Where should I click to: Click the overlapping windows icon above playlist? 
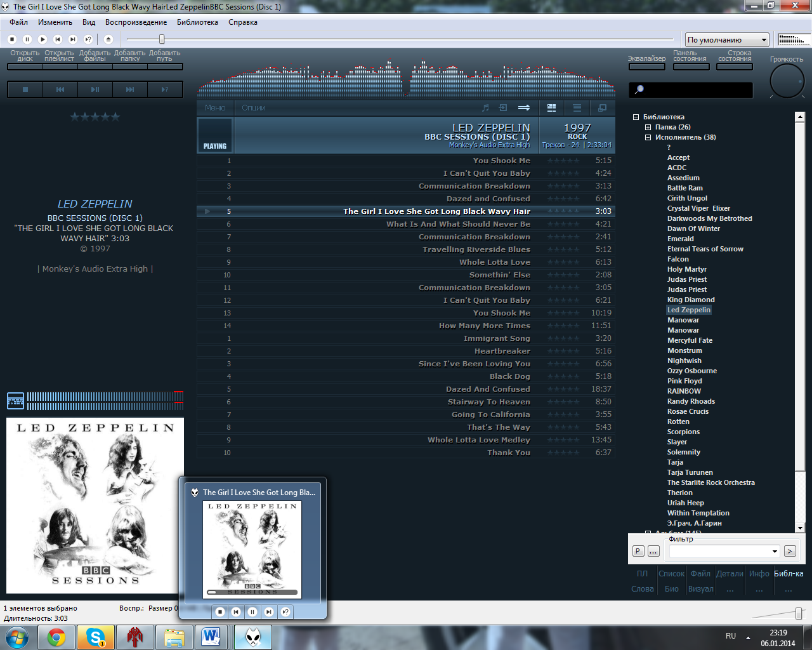click(603, 108)
